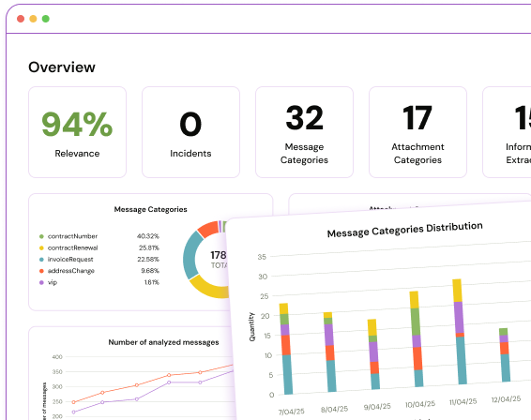Click the red window close button
Image resolution: width=531 pixels, height=420 pixels.
[x=21, y=19]
